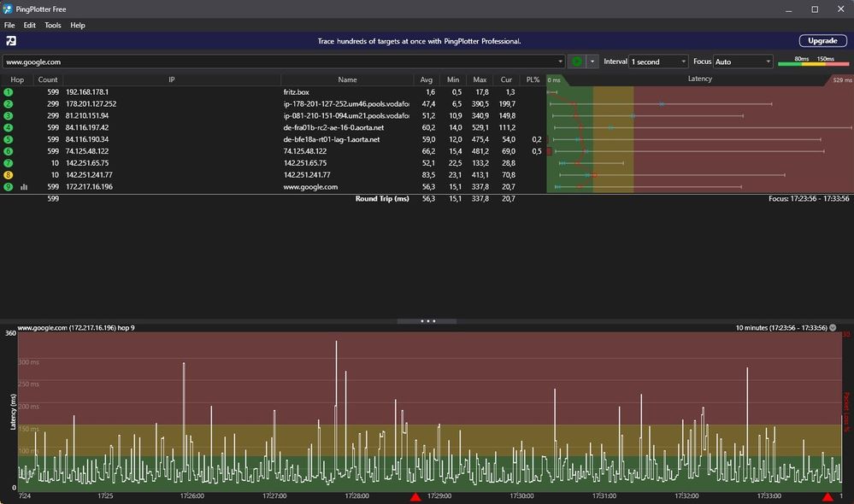The image size is (854, 504).
Task: Open the Interval 1 second dropdown
Action: click(x=658, y=62)
